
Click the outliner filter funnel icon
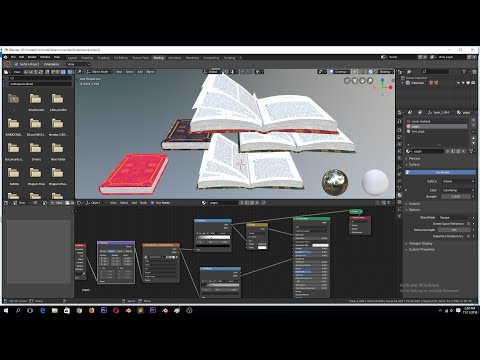(x=464, y=72)
